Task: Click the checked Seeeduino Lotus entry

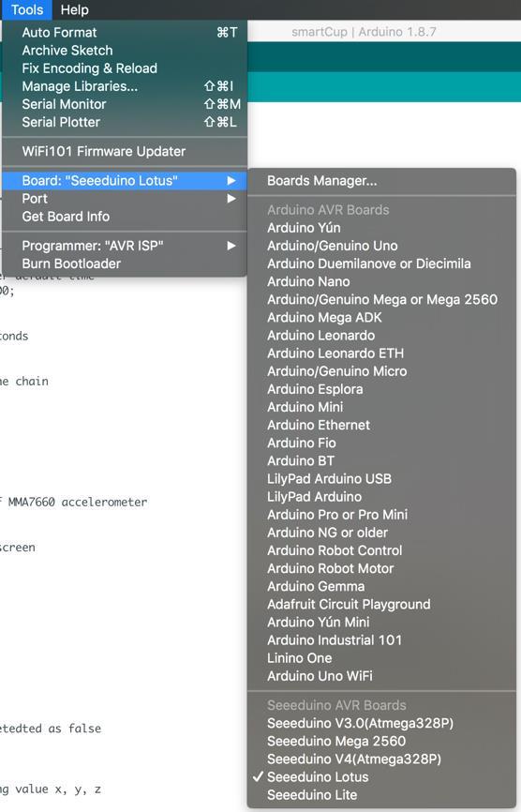Action: click(x=381, y=776)
